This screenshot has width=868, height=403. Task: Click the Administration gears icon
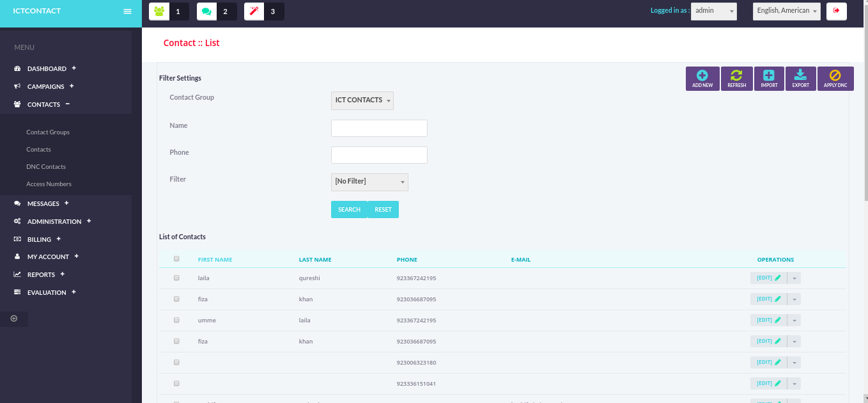pyautogui.click(x=17, y=221)
